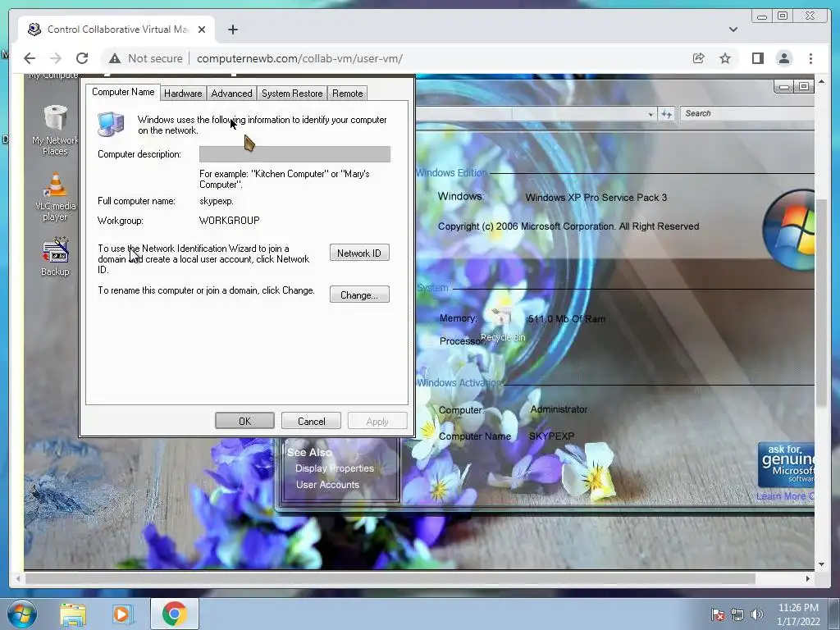The height and width of the screenshot is (630, 840).
Task: Click the Search box in the System window
Action: pos(747,113)
